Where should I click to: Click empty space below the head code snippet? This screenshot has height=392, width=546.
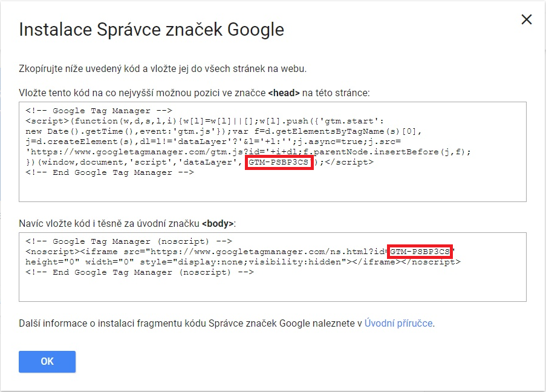pyautogui.click(x=272, y=189)
